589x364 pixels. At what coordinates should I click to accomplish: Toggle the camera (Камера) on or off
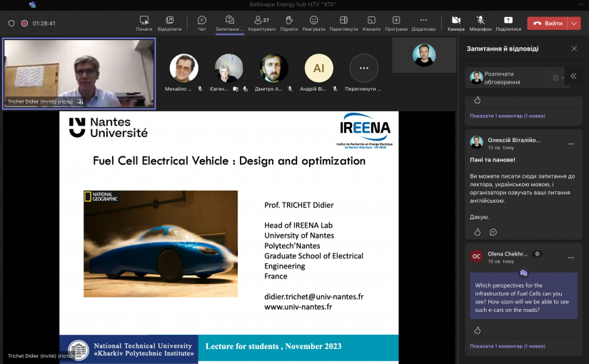[x=456, y=21]
